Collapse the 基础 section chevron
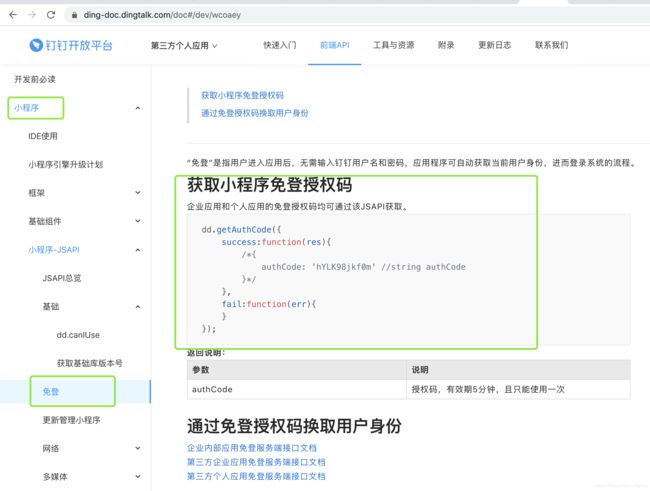Image resolution: width=650 pixels, height=491 pixels. coord(138,306)
